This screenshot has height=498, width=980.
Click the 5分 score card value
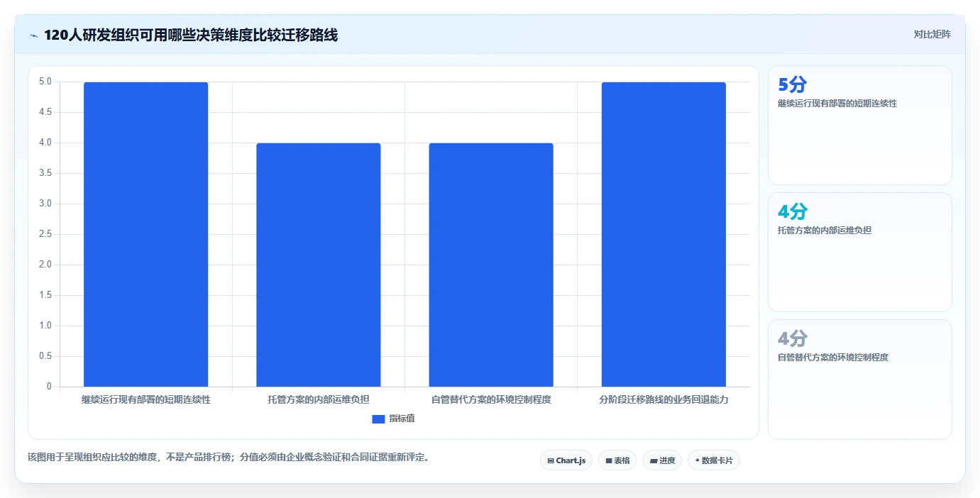click(x=792, y=85)
